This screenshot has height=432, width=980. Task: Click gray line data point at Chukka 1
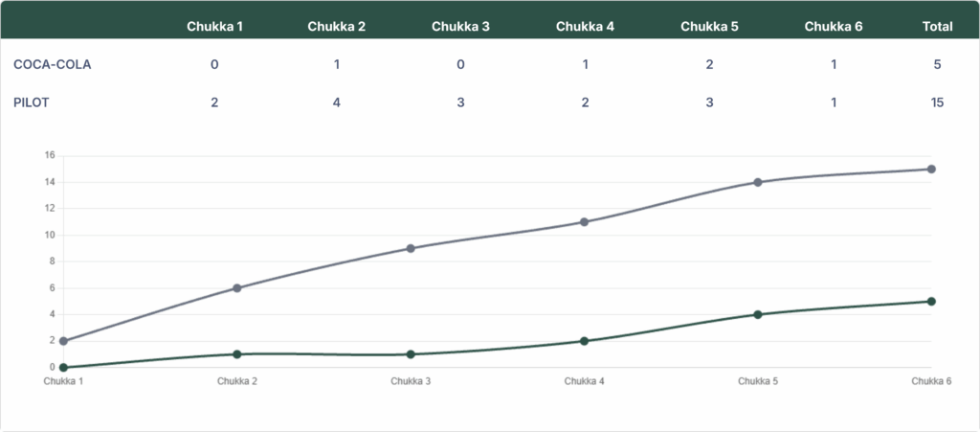63,341
